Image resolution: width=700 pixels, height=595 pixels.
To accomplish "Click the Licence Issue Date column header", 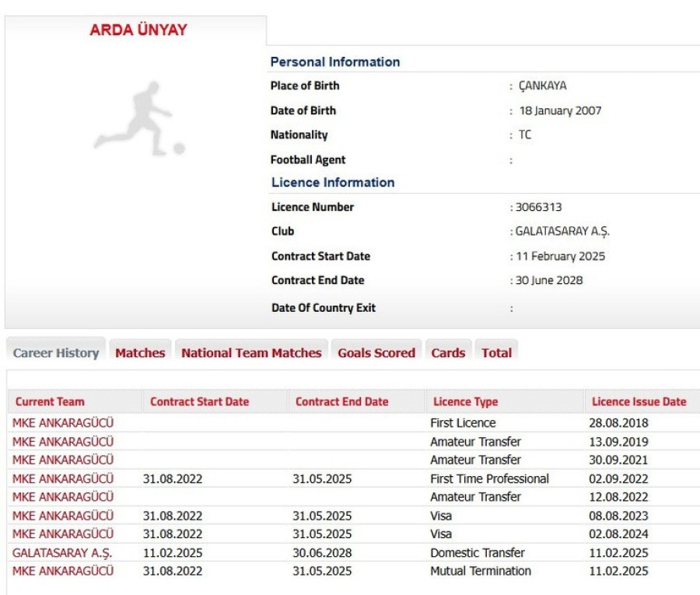I will click(x=639, y=402).
